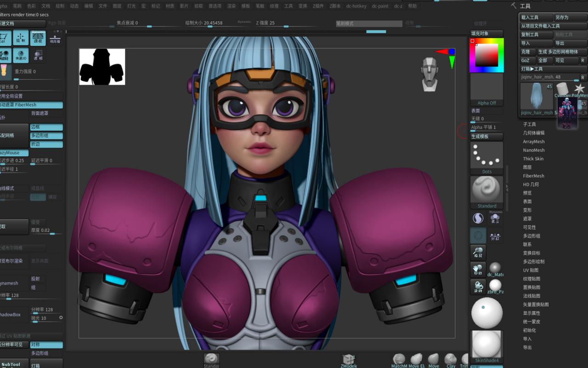Screen dimensions: 588x368
Task: Toggle the Dynamic draw size button
Action: [x=244, y=22]
